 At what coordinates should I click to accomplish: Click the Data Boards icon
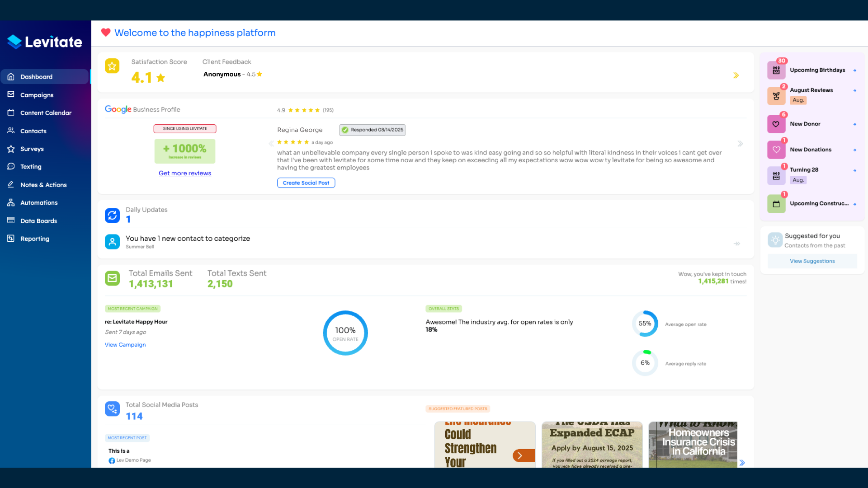[x=11, y=221]
